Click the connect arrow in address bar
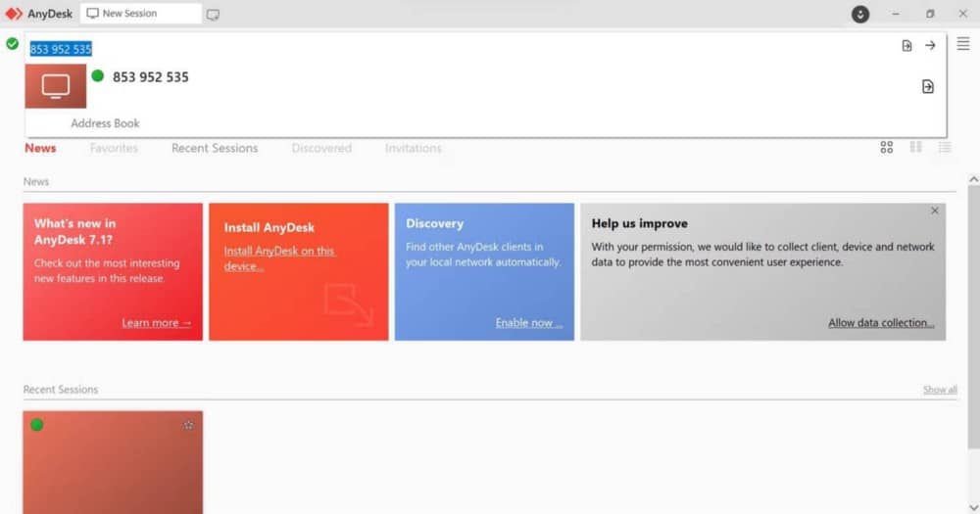Screen dimensions: 980x514 [930, 45]
